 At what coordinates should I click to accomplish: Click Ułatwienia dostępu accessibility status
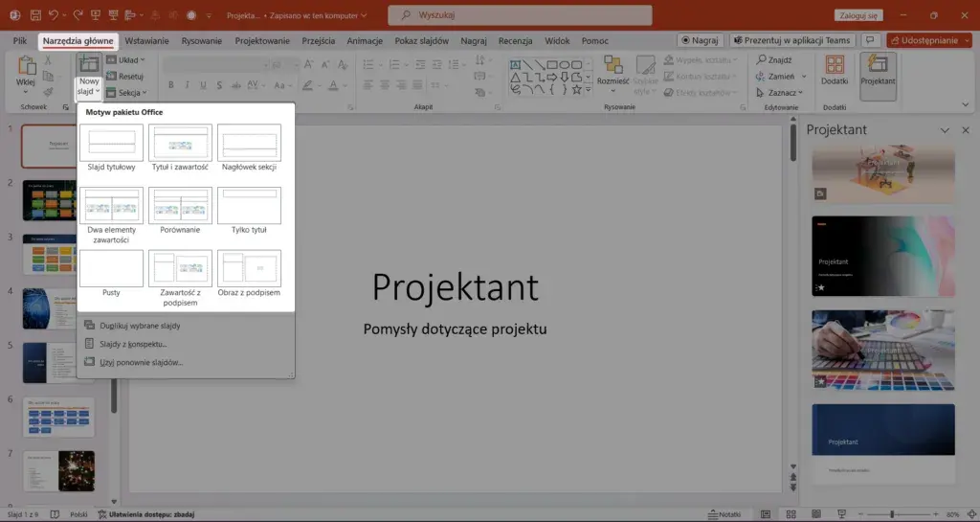click(x=145, y=514)
